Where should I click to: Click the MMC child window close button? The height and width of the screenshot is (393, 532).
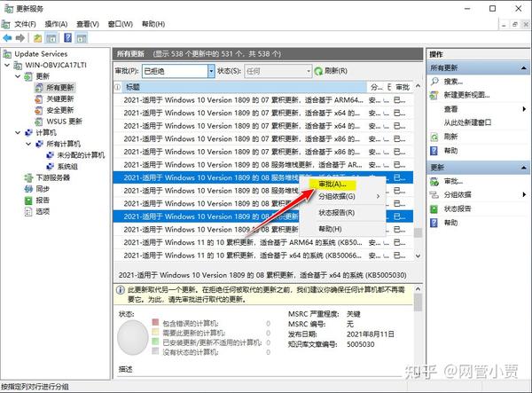click(x=525, y=25)
